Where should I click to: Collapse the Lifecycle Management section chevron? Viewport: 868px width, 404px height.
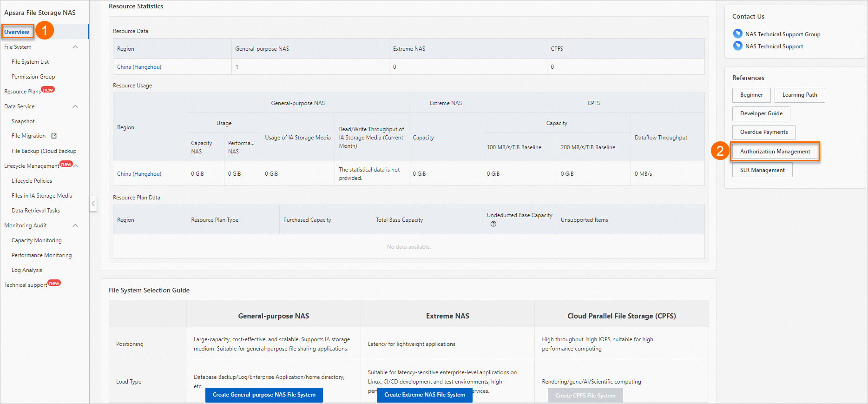[x=76, y=166]
